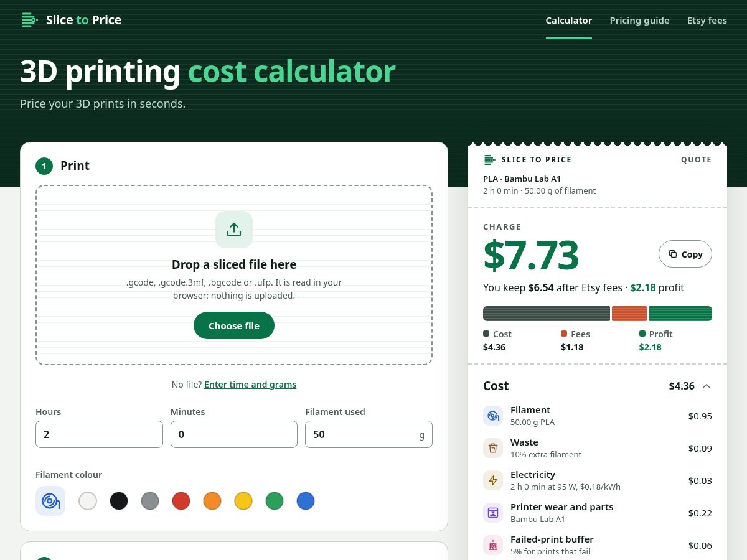Focus the Filament used grams field

369,434
